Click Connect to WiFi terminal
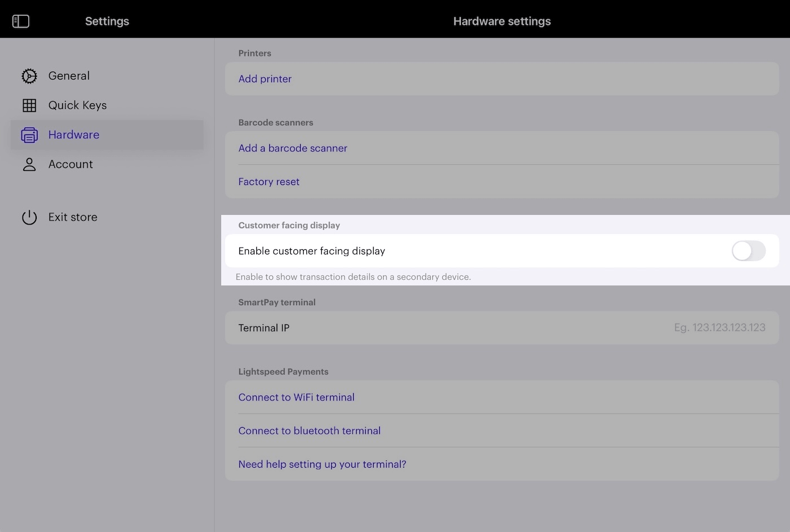 coord(296,397)
